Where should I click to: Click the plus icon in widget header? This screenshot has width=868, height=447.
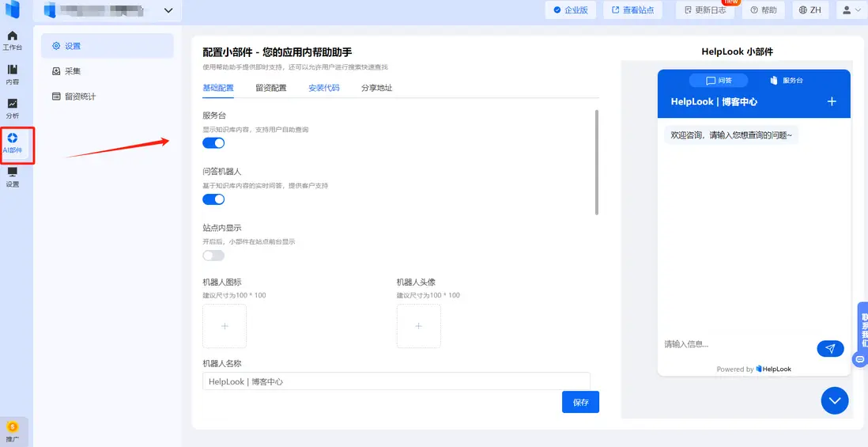click(832, 102)
